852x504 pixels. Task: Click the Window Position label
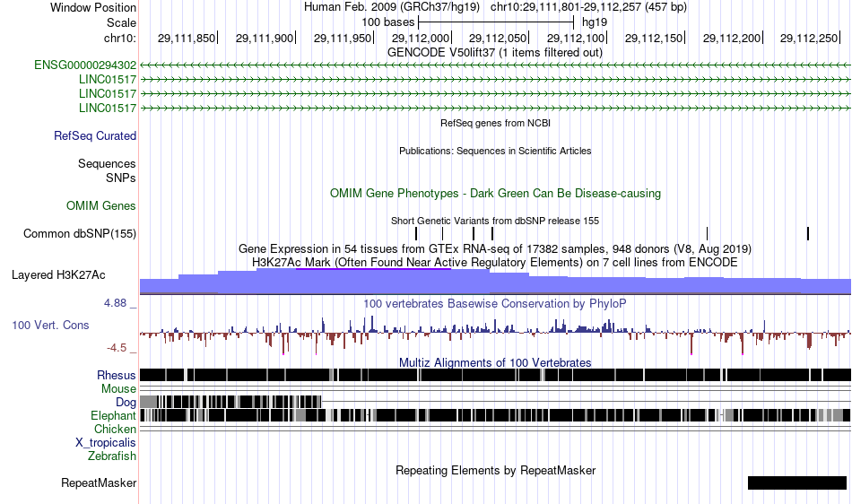pyautogui.click(x=93, y=7)
